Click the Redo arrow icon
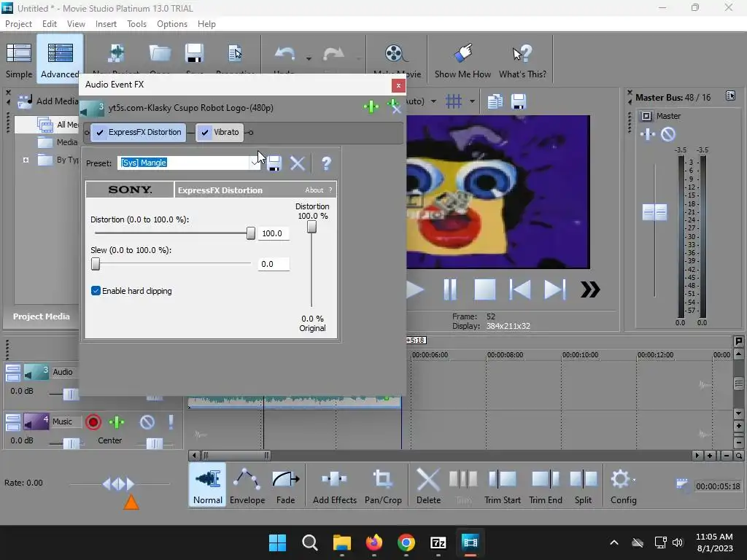The width and height of the screenshot is (747, 560). click(333, 54)
